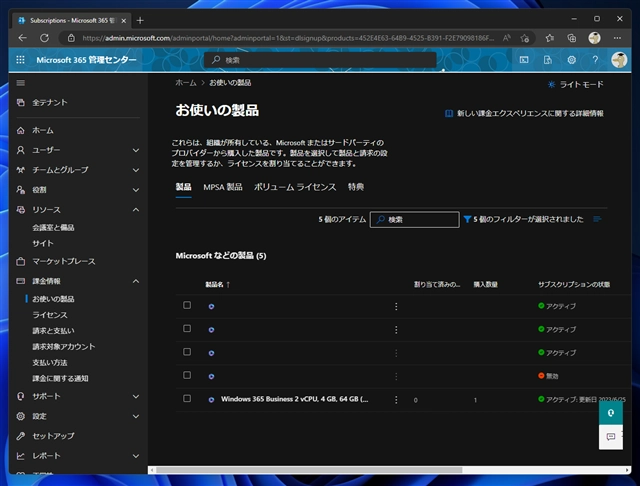Image resolution: width=640 pixels, height=486 pixels.
Task: Open ライセンス in the sidebar
Action: [x=50, y=315]
